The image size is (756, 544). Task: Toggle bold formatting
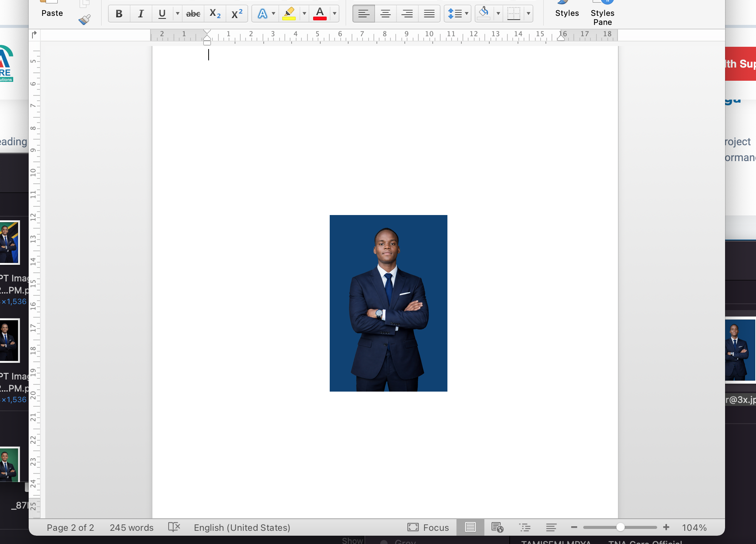coord(119,14)
